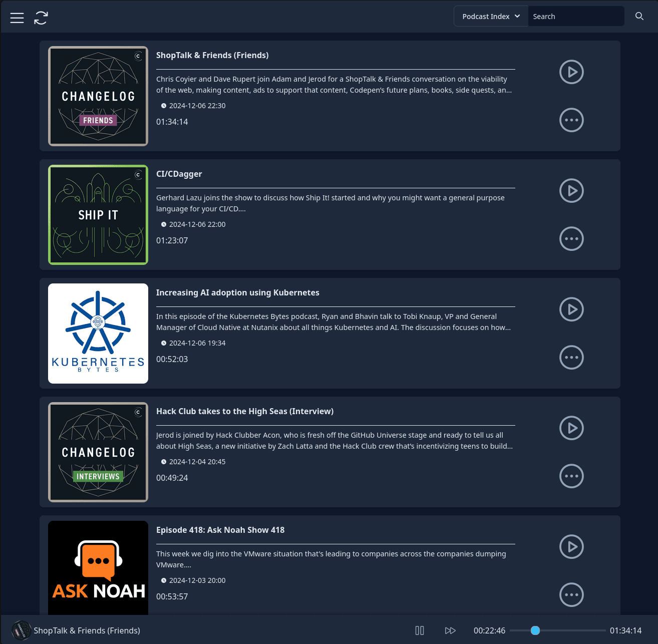This screenshot has width=658, height=644.
Task: Open the CI/CDagger episode title
Action: (179, 174)
